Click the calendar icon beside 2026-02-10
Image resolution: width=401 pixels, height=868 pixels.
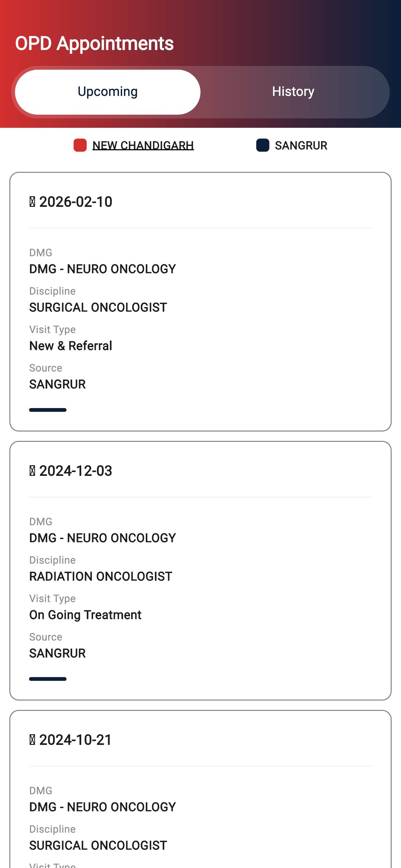coord(32,202)
